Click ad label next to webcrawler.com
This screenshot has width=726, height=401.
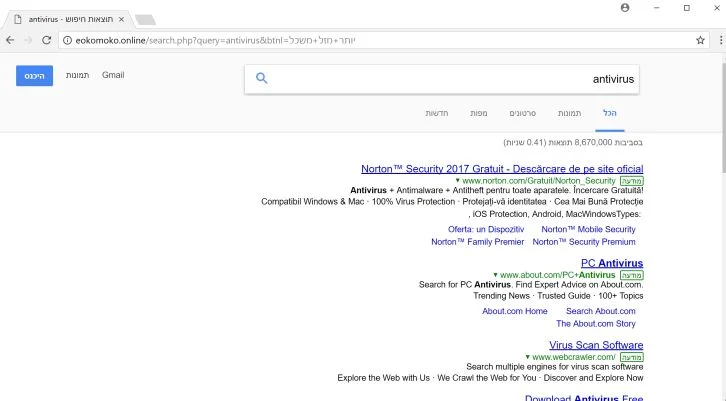632,357
